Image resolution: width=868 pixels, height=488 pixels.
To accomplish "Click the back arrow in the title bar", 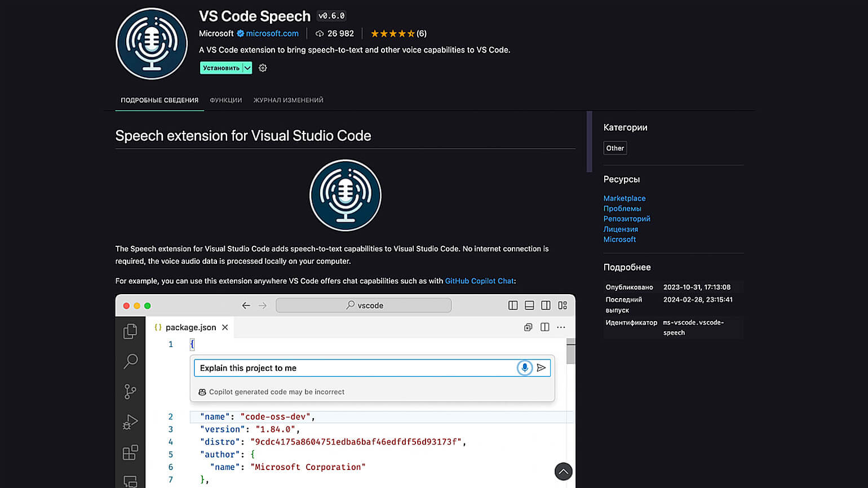I will [246, 305].
